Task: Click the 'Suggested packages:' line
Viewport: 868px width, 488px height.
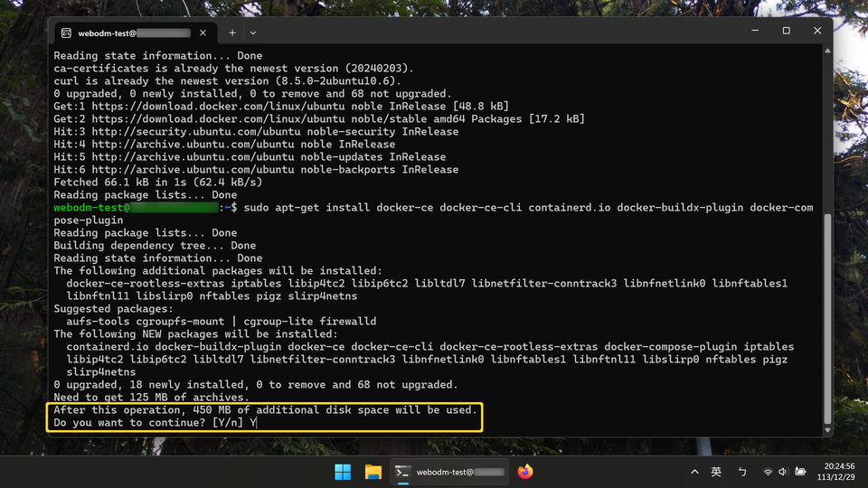Action: tap(114, 309)
